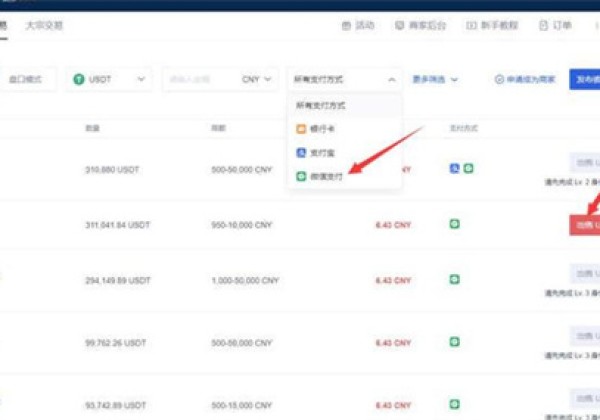This screenshot has height=420, width=600.
Task: Select the 99,762.26 USDT quantity cell
Action: pyautogui.click(x=116, y=343)
